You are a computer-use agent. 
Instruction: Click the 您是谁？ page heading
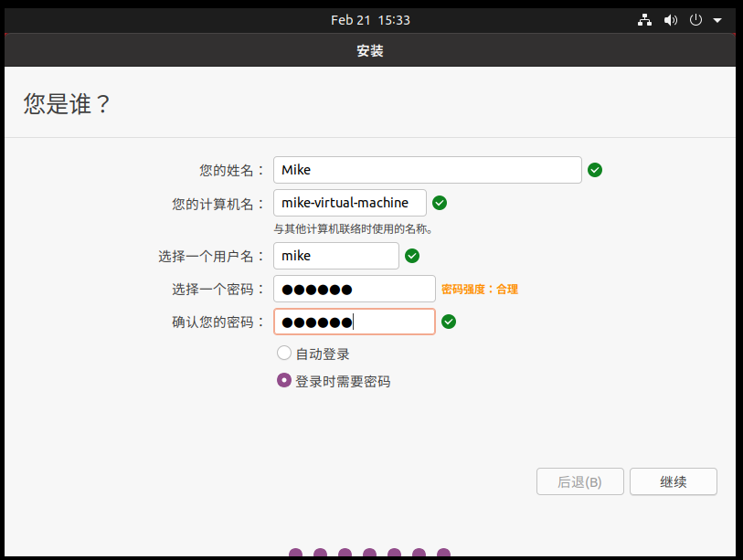pyautogui.click(x=67, y=104)
